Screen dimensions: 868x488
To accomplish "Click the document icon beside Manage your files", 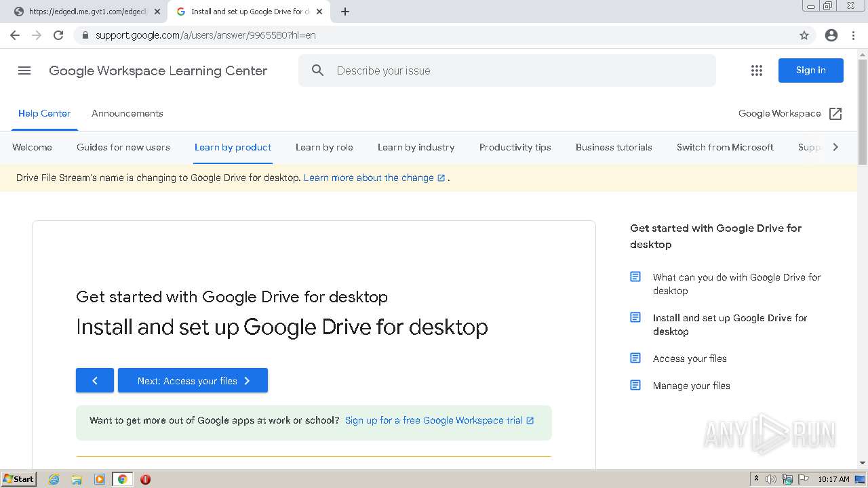I will pyautogui.click(x=635, y=385).
